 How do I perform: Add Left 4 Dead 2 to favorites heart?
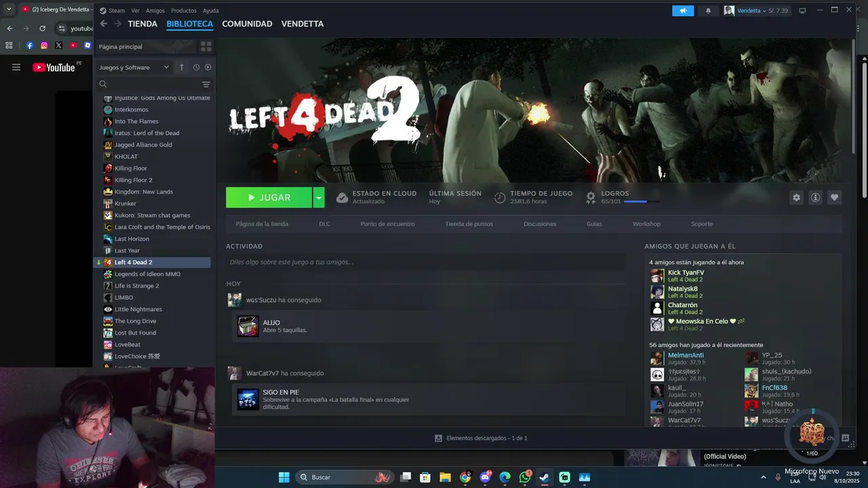click(834, 197)
